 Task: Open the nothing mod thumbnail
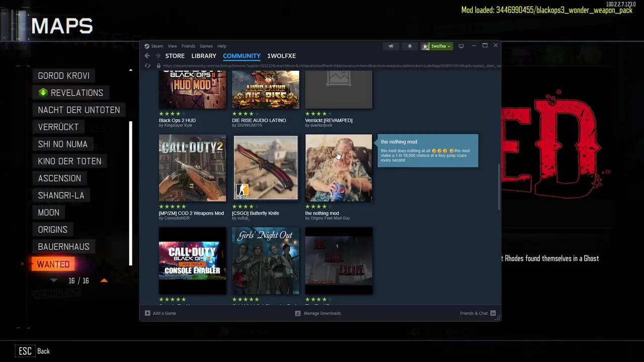point(339,168)
